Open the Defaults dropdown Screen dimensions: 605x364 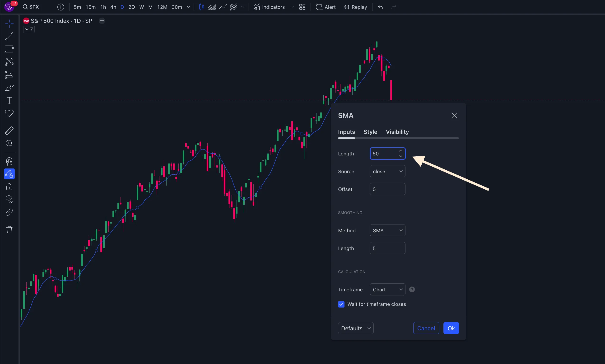[x=356, y=328]
